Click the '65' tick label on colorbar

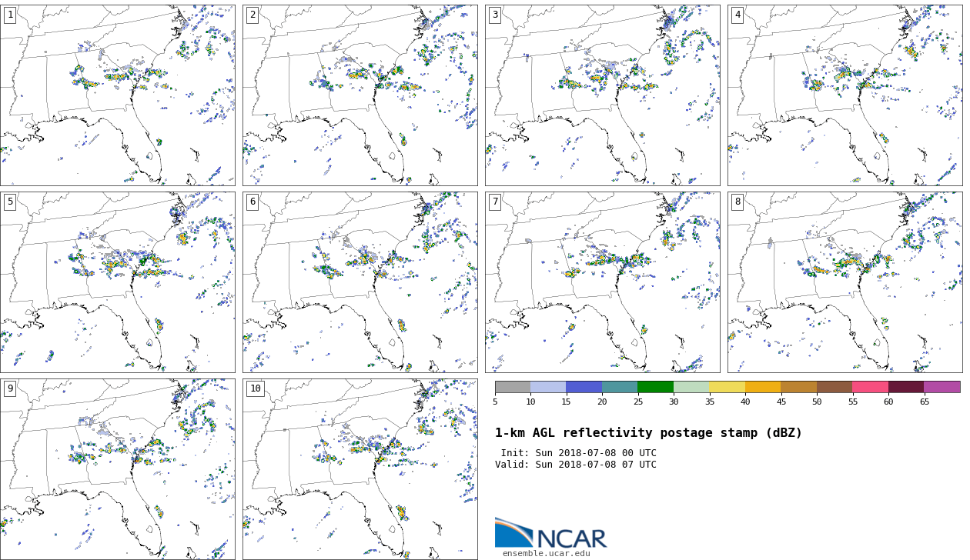point(924,402)
